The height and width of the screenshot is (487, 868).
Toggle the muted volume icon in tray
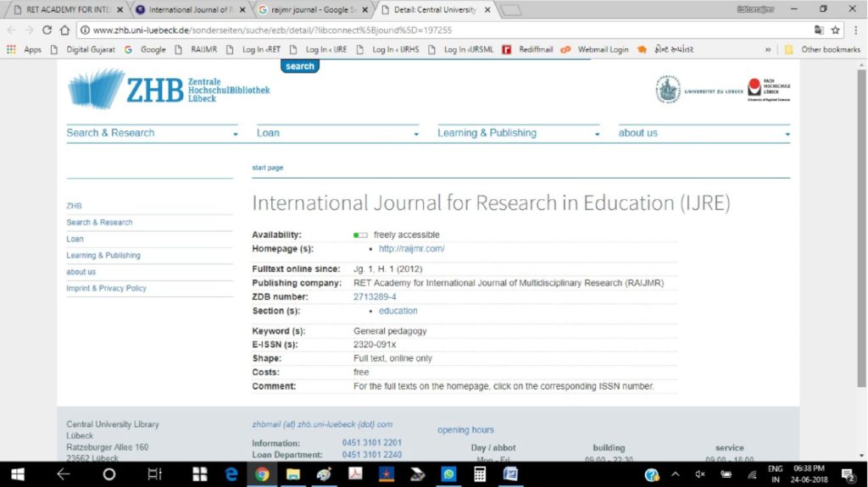point(699,474)
